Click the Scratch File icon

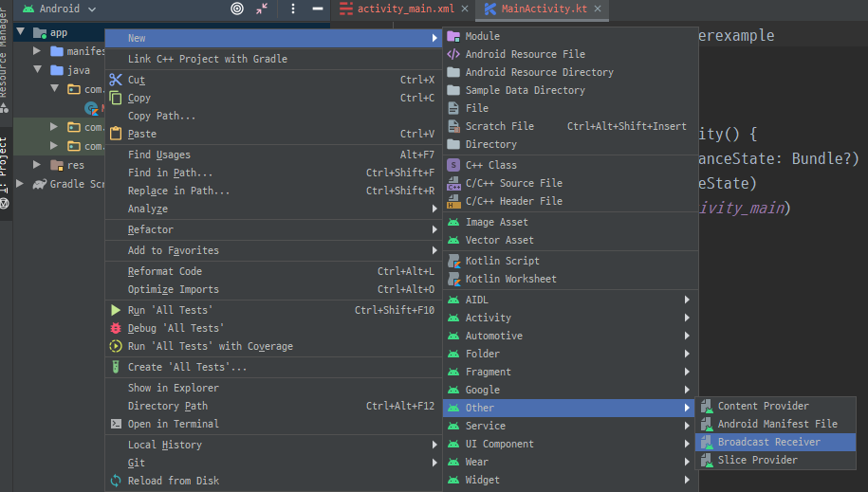453,126
